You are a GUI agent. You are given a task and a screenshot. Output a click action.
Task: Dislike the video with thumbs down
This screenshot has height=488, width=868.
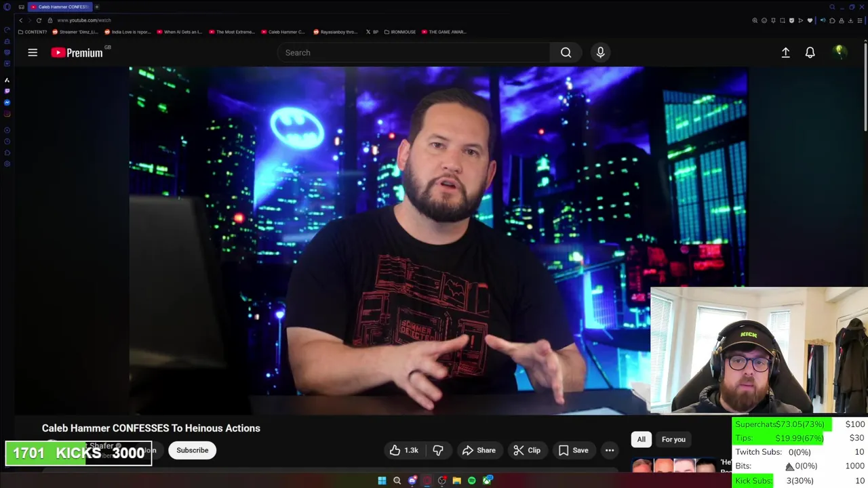(x=438, y=450)
